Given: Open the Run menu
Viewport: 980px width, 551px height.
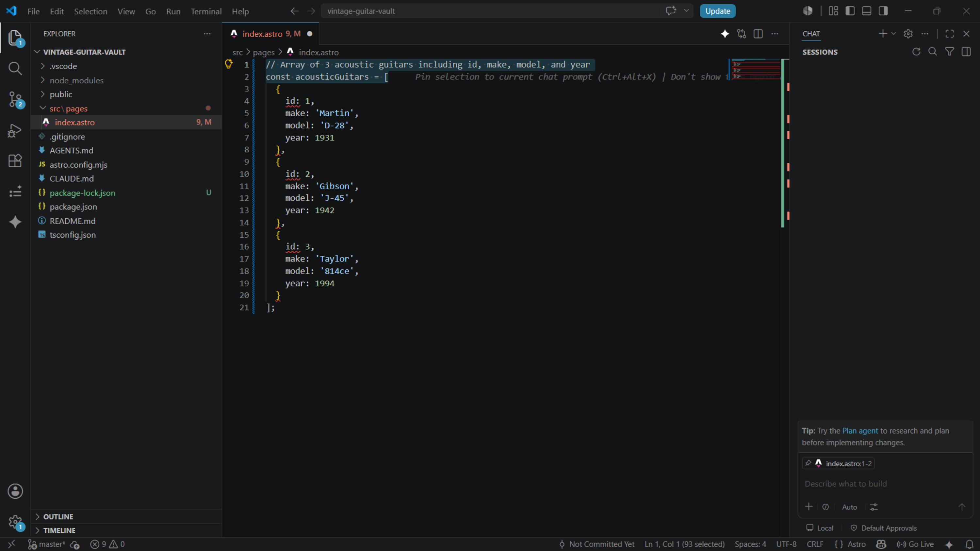Looking at the screenshot, I should (173, 11).
